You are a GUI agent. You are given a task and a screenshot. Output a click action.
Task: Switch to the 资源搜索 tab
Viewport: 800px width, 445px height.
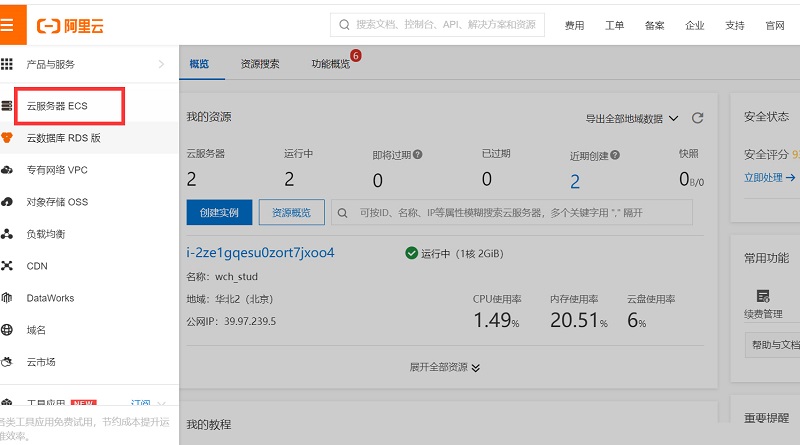coord(260,64)
